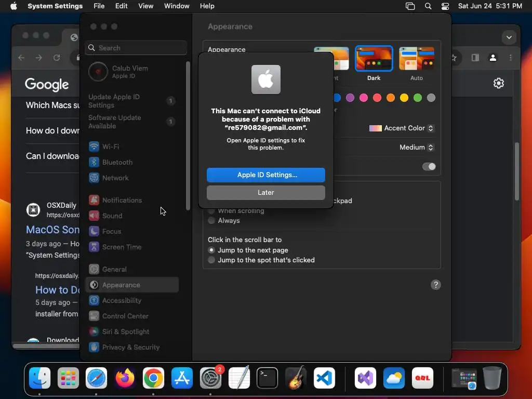Choose the green accent color
This screenshot has height=399, width=532.
(418, 98)
